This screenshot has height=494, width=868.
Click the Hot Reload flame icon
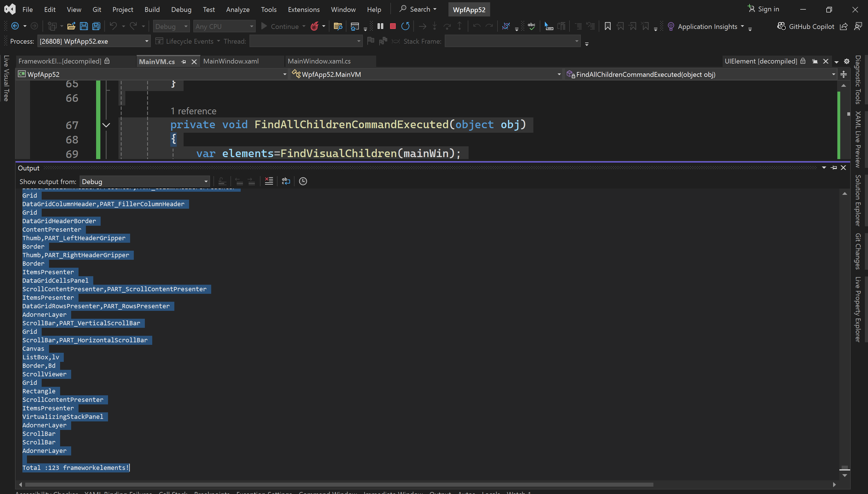(315, 26)
